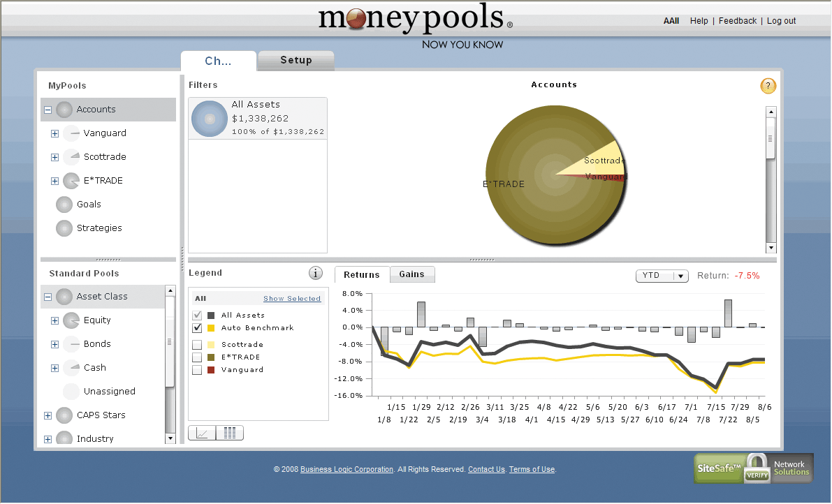Collapse the Asset Class tree node
832x504 pixels.
coord(48,297)
